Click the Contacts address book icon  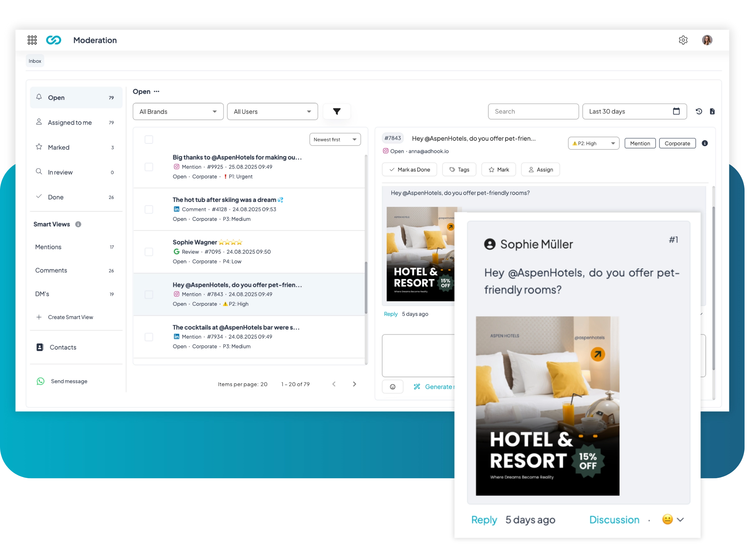click(40, 348)
